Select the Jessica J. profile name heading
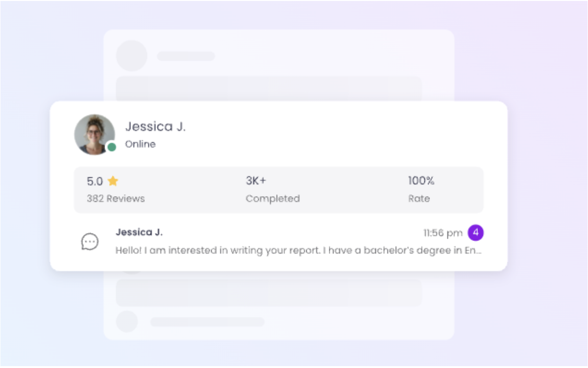This screenshot has width=588, height=368. [155, 127]
